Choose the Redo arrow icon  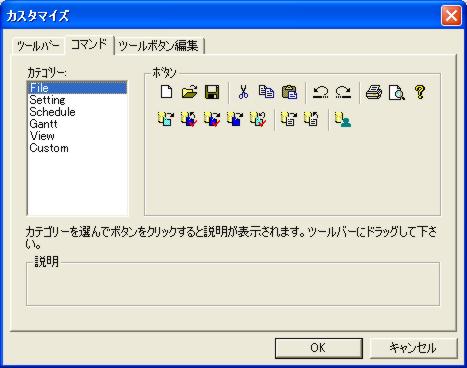point(343,92)
